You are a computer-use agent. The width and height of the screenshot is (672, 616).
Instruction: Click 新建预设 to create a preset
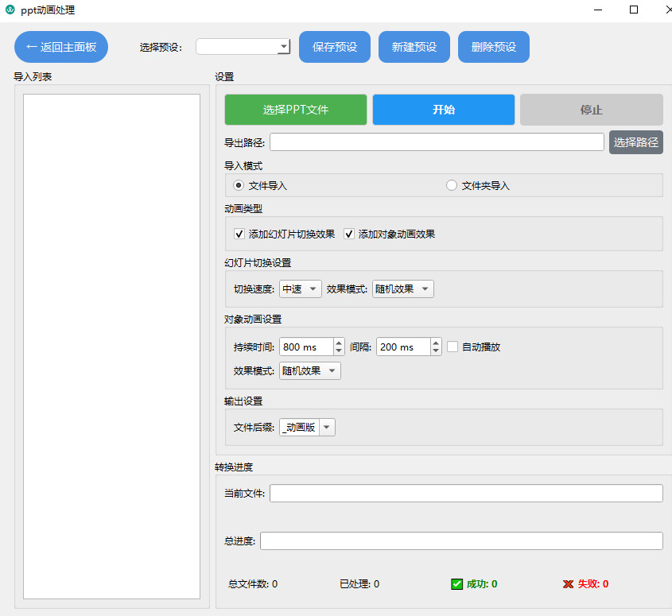[414, 47]
